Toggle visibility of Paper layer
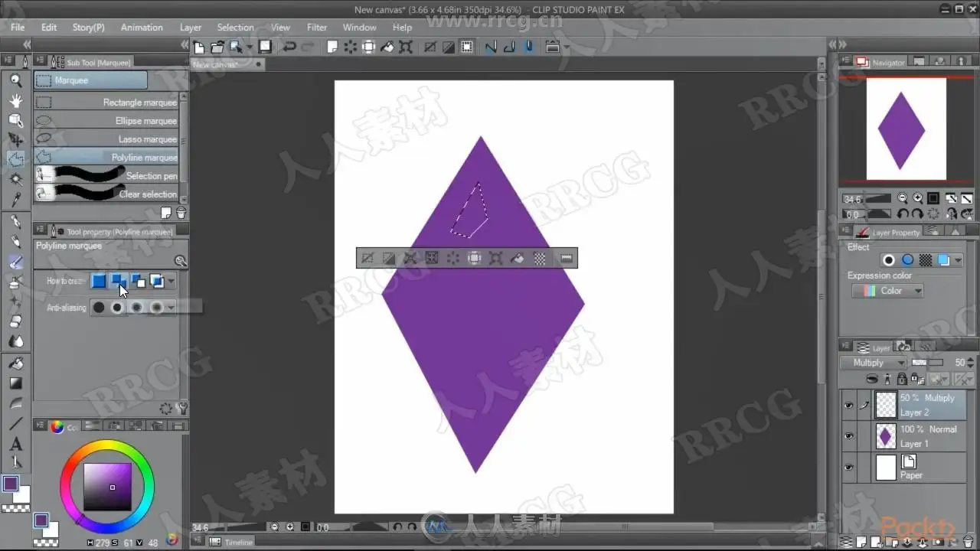980x551 pixels. 848,468
